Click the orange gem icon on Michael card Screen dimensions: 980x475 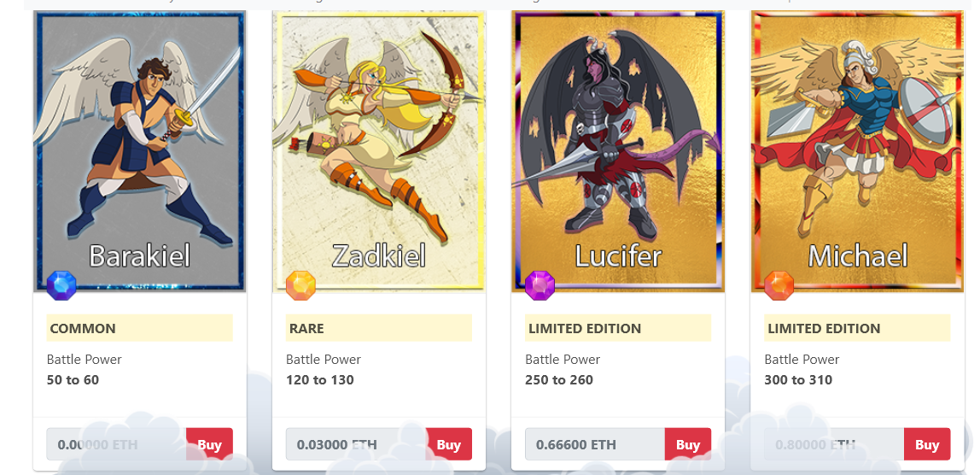(779, 285)
